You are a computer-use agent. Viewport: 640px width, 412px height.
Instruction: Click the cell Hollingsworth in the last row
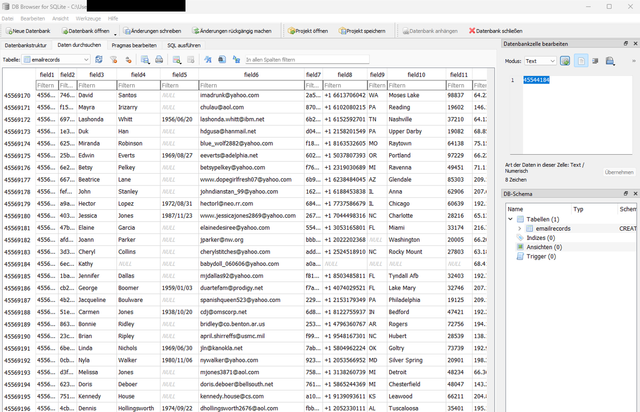(x=136, y=408)
